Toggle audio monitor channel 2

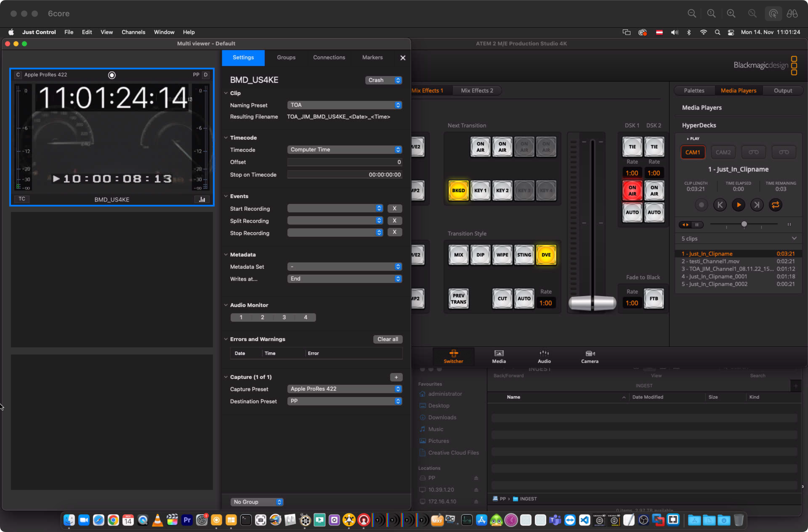pyautogui.click(x=262, y=317)
